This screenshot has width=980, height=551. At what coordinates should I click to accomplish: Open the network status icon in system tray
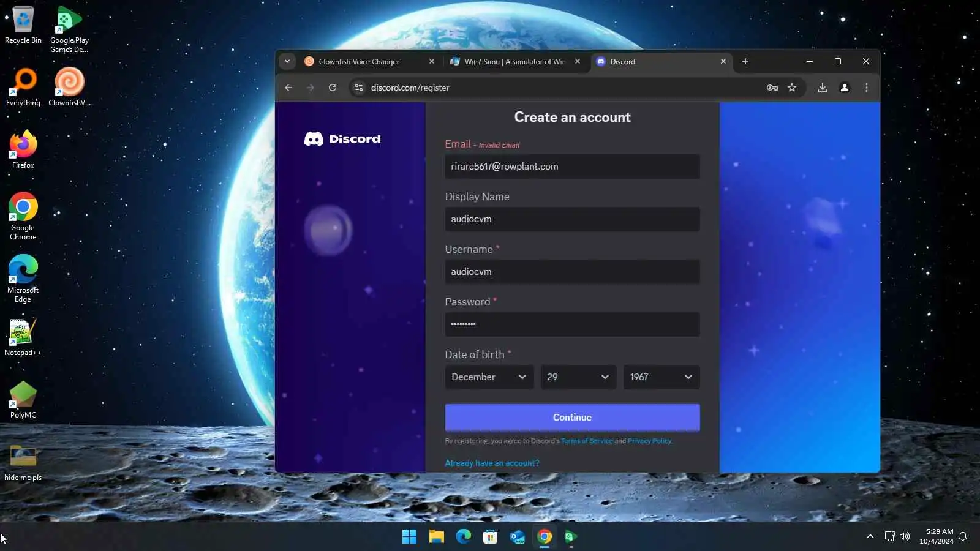coord(889,536)
